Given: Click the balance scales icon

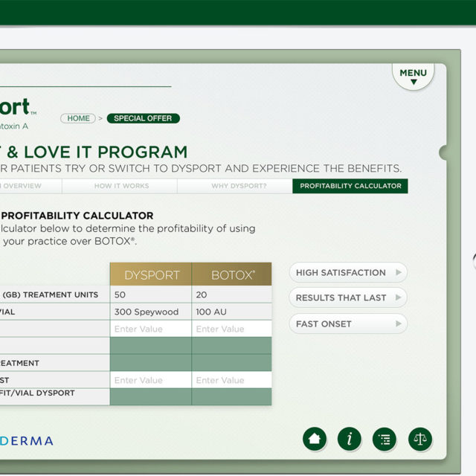Looking at the screenshot, I should [420, 439].
